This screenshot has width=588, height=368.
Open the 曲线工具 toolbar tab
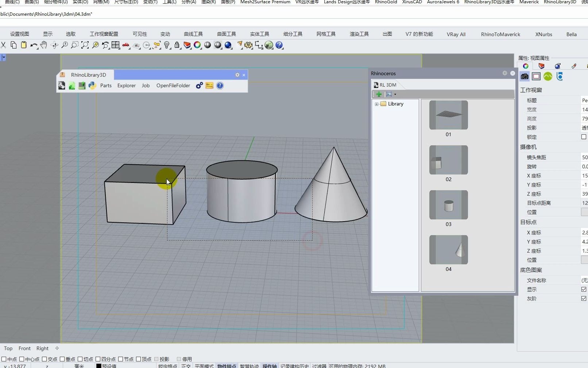click(193, 34)
